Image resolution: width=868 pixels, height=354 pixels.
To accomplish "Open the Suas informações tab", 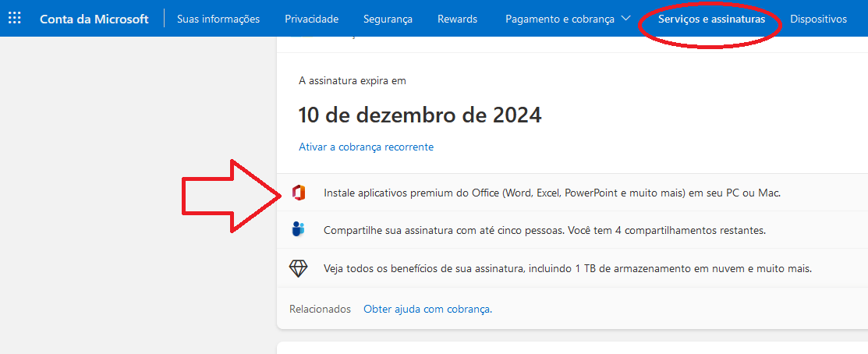I will click(x=218, y=19).
